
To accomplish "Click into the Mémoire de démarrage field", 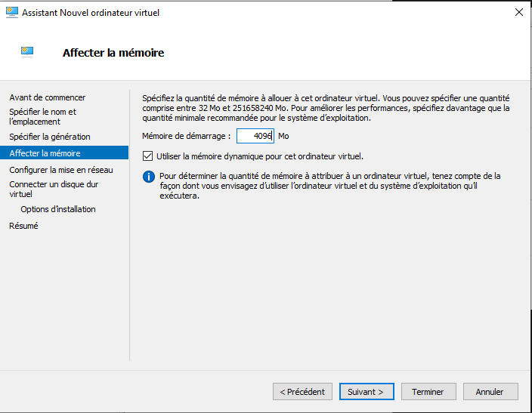I will point(255,136).
